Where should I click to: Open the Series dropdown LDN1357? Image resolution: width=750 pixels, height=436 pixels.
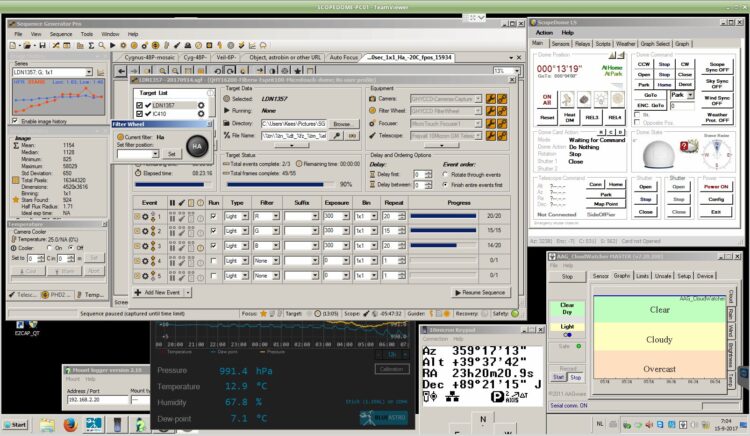[52, 72]
